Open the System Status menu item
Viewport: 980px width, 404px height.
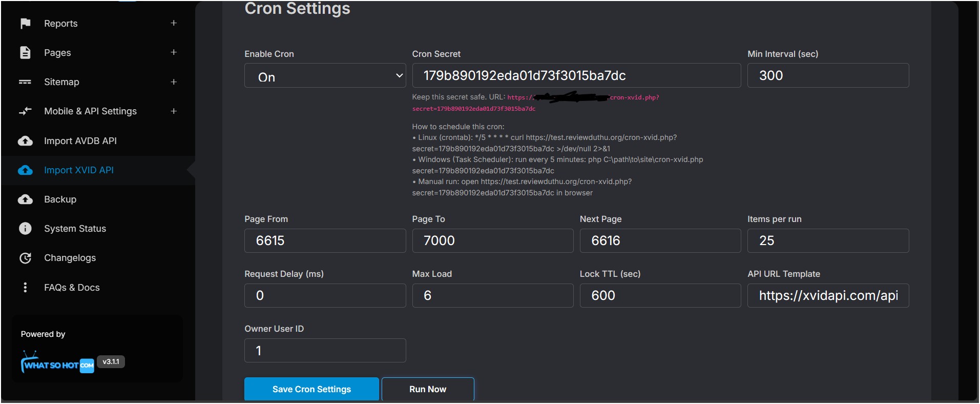[75, 229]
